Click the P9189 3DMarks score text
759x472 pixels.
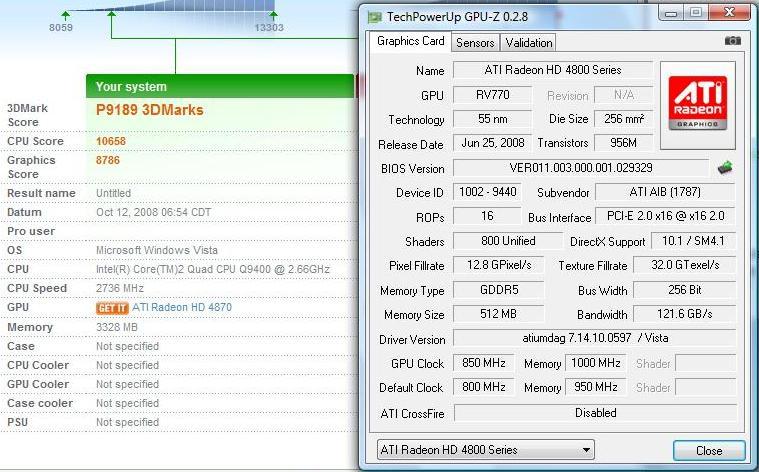click(x=150, y=110)
